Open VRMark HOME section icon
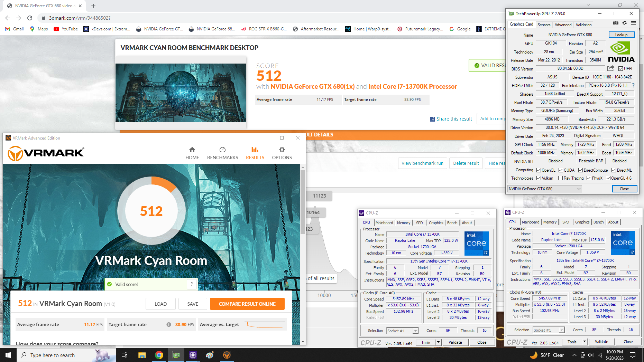The image size is (644, 362). (192, 150)
